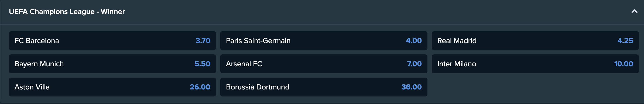Pick Real Madrid at 4.25 odds
This screenshot has height=104, width=644.
coord(535,41)
